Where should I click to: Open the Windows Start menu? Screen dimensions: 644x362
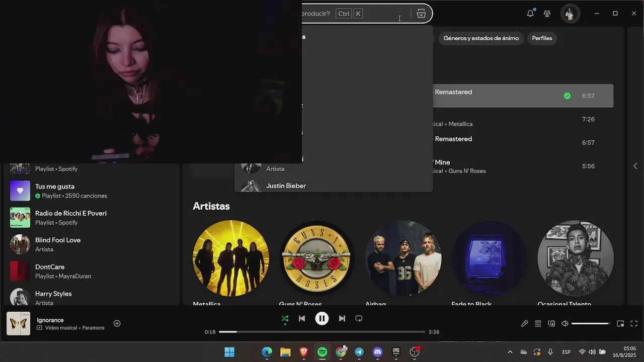[229, 352]
